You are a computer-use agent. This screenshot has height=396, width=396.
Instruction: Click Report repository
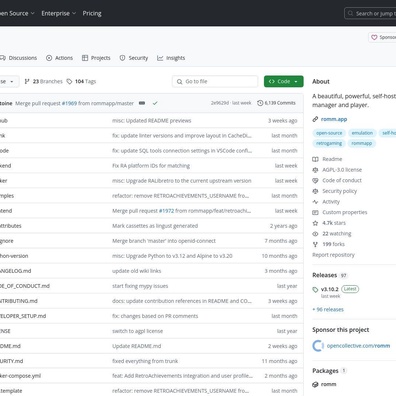333,255
